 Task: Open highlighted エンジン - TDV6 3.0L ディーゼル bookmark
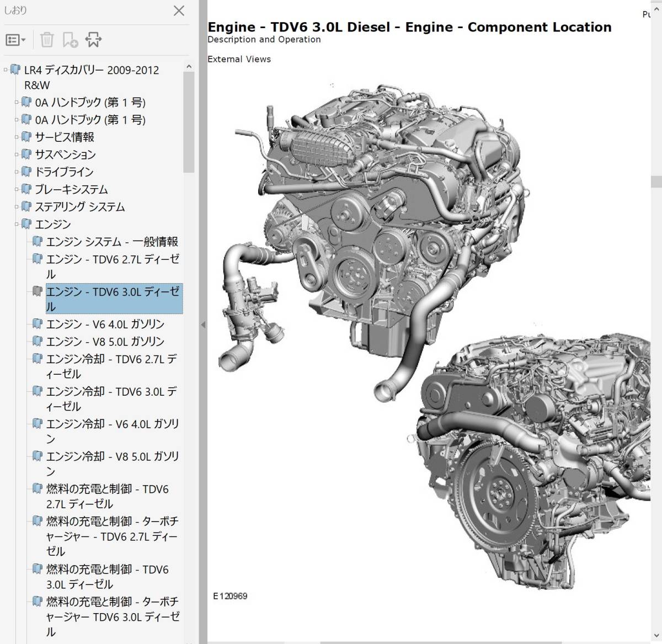click(114, 299)
